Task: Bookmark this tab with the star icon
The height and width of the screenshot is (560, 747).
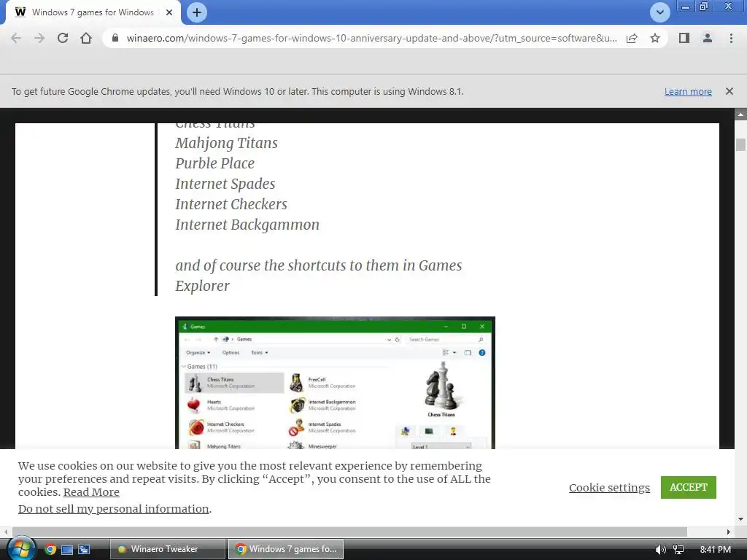Action: [655, 38]
